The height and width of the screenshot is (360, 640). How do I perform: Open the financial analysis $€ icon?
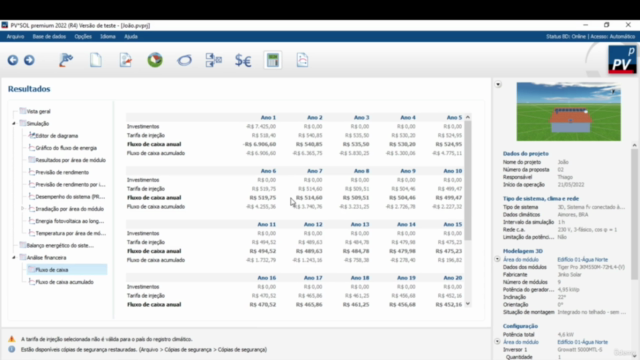(243, 60)
